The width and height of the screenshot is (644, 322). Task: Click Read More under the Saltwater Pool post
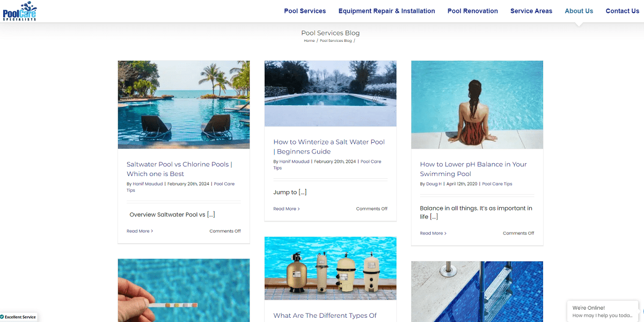click(140, 231)
